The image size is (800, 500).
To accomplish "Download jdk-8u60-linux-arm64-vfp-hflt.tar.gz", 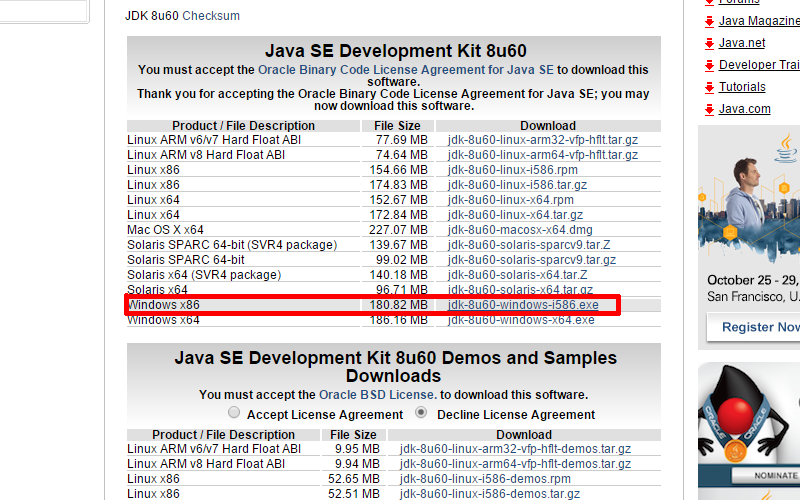I will point(543,155).
